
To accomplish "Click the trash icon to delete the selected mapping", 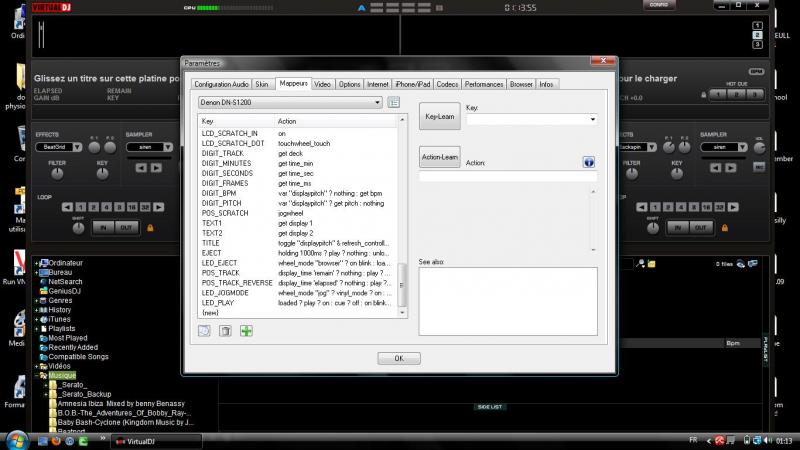I will [x=225, y=331].
